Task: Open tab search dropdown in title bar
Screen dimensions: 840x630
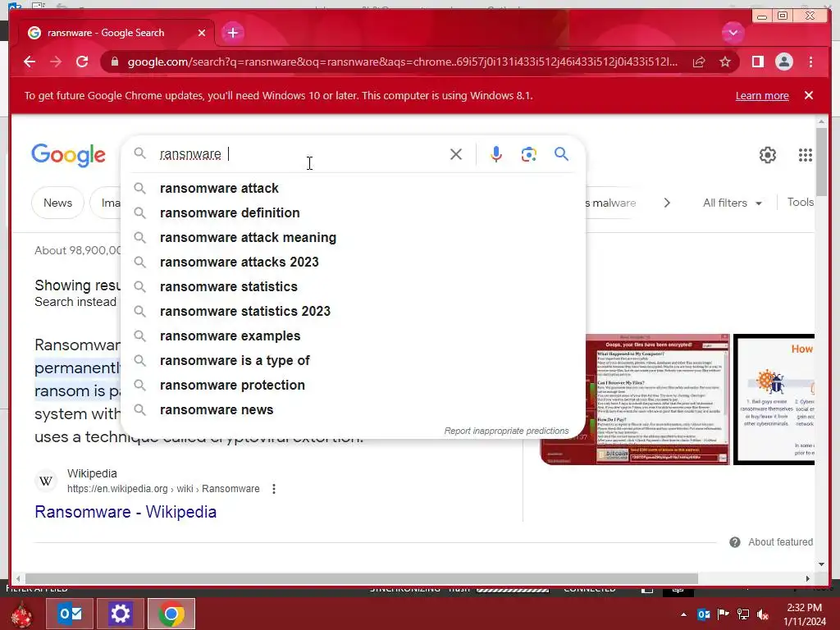Action: tap(733, 33)
